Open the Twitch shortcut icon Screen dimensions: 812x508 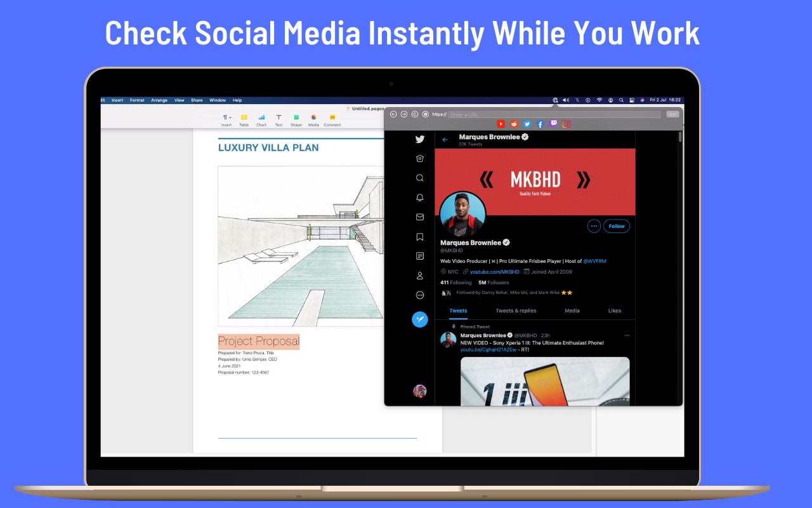tap(553, 124)
